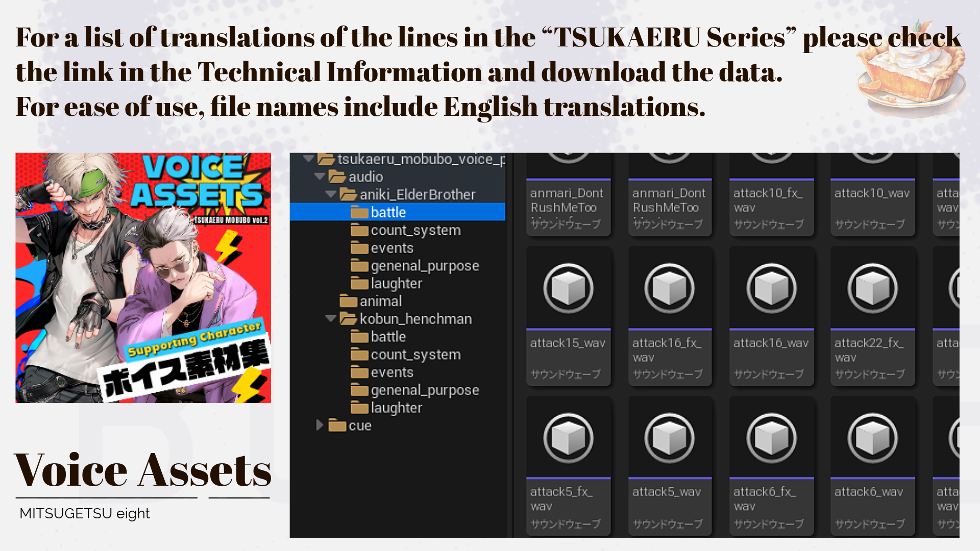Open events folder under kobun_henchman
This screenshot has width=980, height=551.
(x=382, y=372)
